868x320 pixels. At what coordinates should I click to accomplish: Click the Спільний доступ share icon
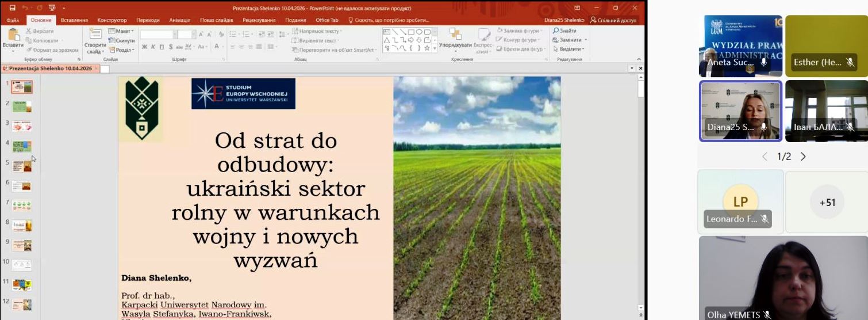point(593,20)
